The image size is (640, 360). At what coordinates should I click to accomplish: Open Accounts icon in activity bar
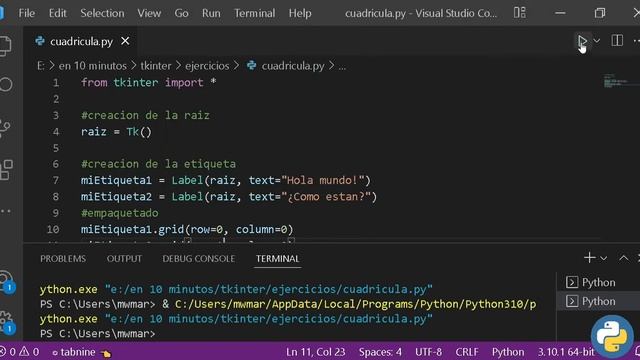(6, 282)
